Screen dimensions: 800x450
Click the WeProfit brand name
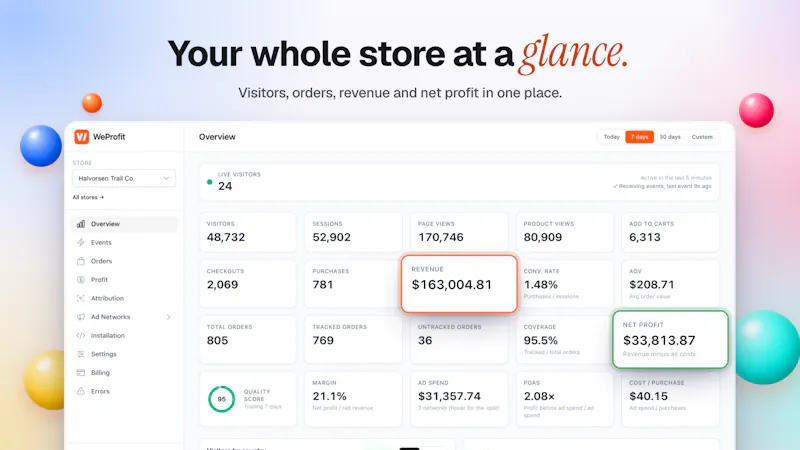click(109, 137)
